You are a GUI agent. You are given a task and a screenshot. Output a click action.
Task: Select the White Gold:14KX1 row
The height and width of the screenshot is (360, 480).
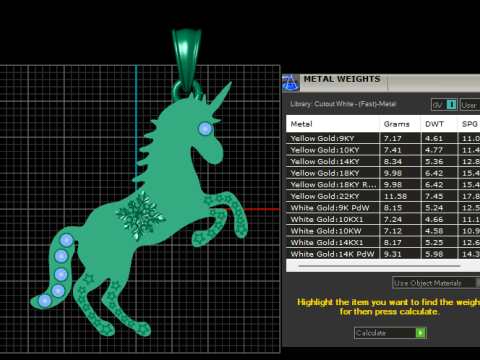383,242
